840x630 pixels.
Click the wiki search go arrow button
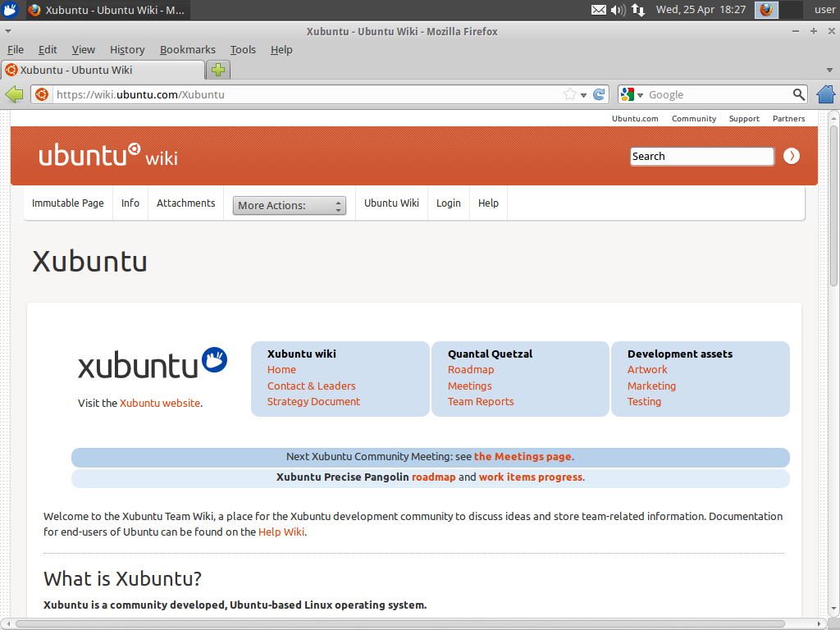point(791,156)
